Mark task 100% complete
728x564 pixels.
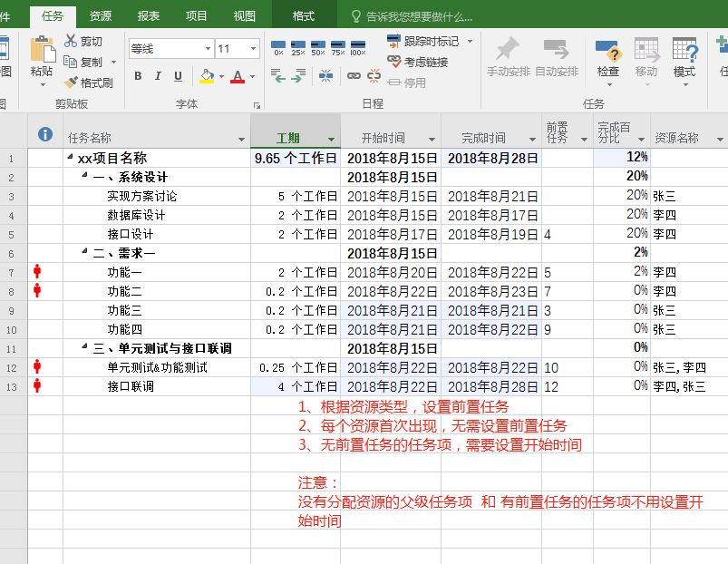(x=358, y=48)
